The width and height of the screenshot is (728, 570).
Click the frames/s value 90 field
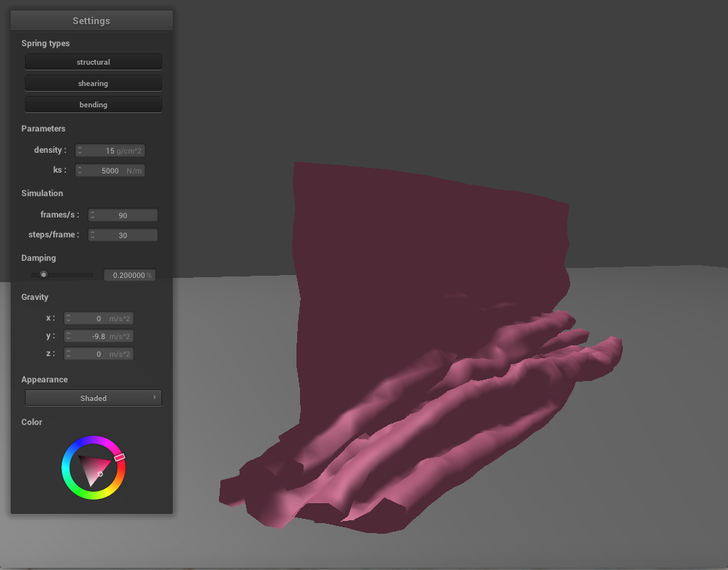point(123,215)
